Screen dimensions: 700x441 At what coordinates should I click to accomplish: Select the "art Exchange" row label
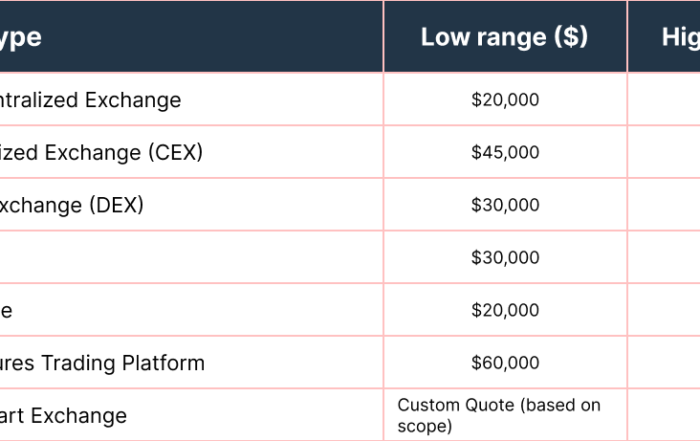[x=64, y=415]
